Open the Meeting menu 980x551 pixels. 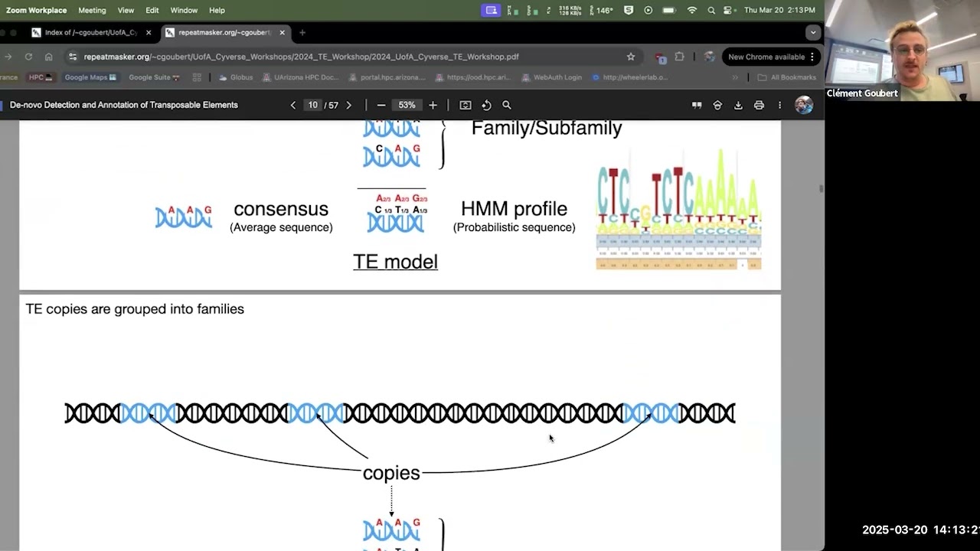coord(92,10)
